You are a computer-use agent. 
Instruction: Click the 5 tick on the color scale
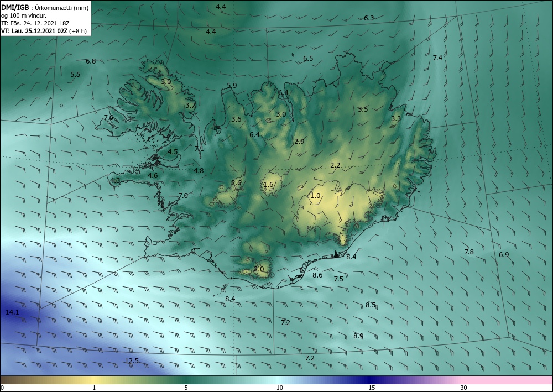point(186,388)
